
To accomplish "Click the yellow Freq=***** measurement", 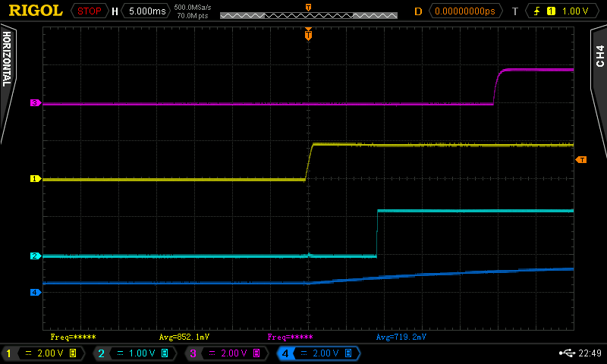I will tap(73, 337).
